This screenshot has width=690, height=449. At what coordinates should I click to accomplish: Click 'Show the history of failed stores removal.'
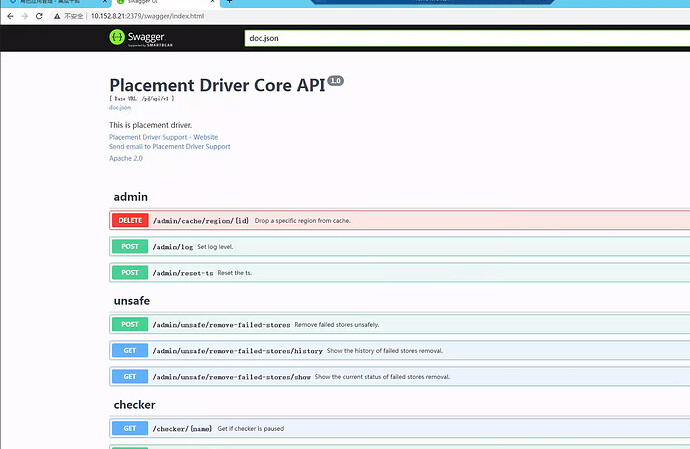pyautogui.click(x=385, y=351)
